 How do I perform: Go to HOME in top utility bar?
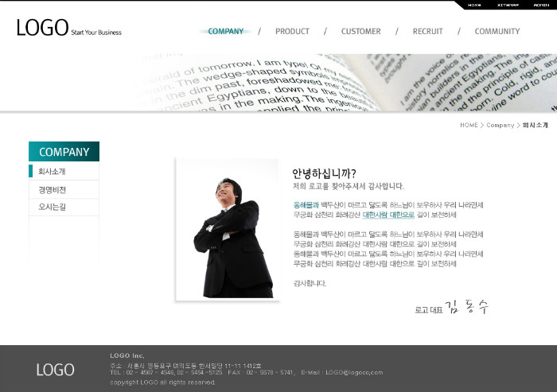pyautogui.click(x=474, y=5)
